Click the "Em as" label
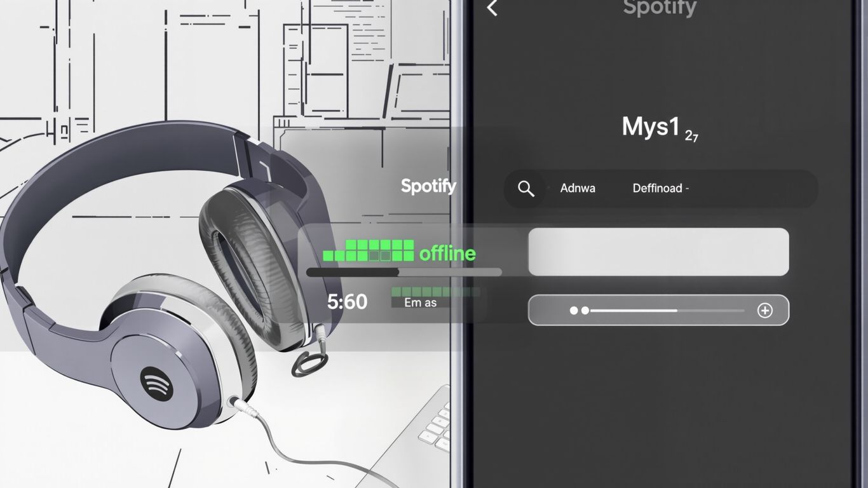 [x=421, y=302]
